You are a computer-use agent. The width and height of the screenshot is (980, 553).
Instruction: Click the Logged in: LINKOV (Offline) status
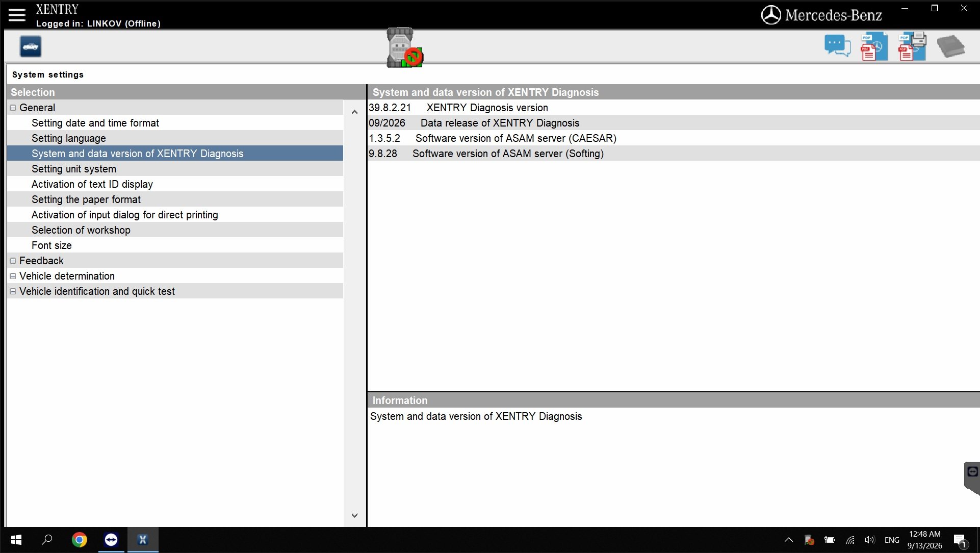point(98,23)
